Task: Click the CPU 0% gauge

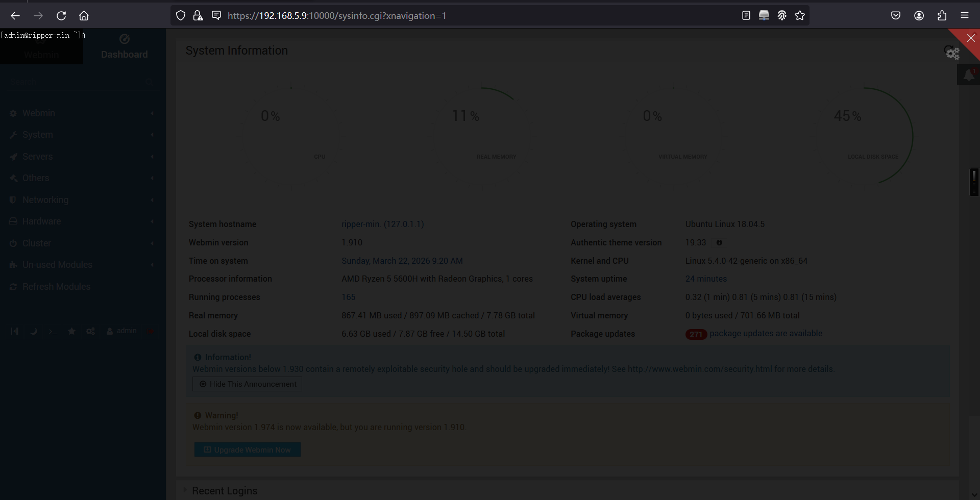Action: [x=291, y=136]
